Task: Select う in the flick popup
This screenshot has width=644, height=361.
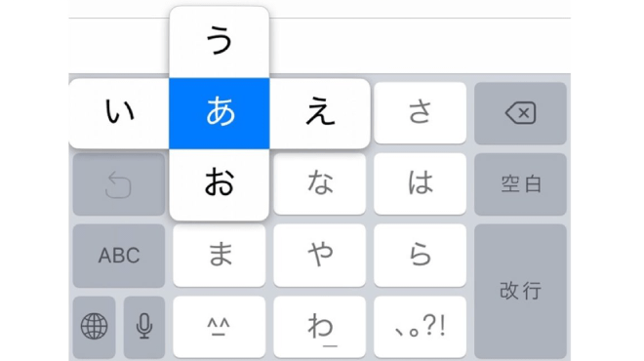Action: (219, 42)
